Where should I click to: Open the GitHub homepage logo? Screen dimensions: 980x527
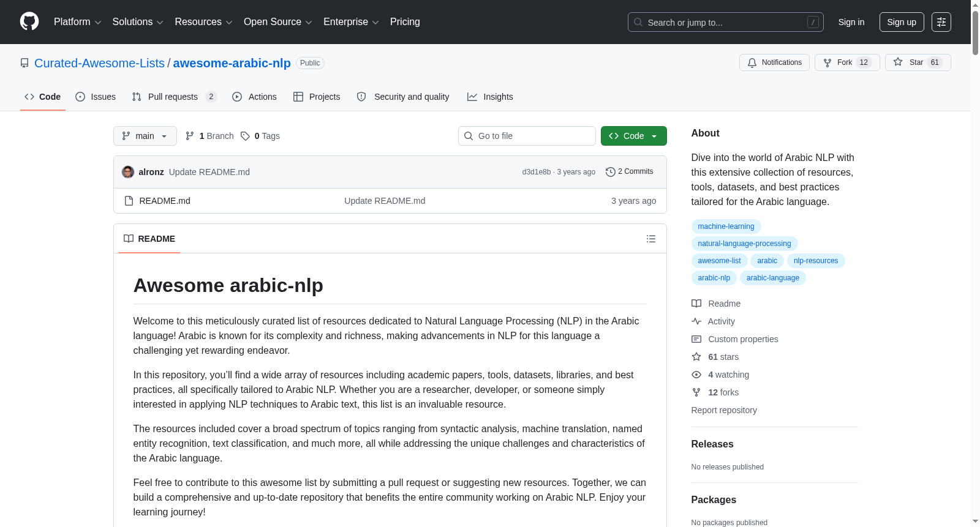[29, 21]
